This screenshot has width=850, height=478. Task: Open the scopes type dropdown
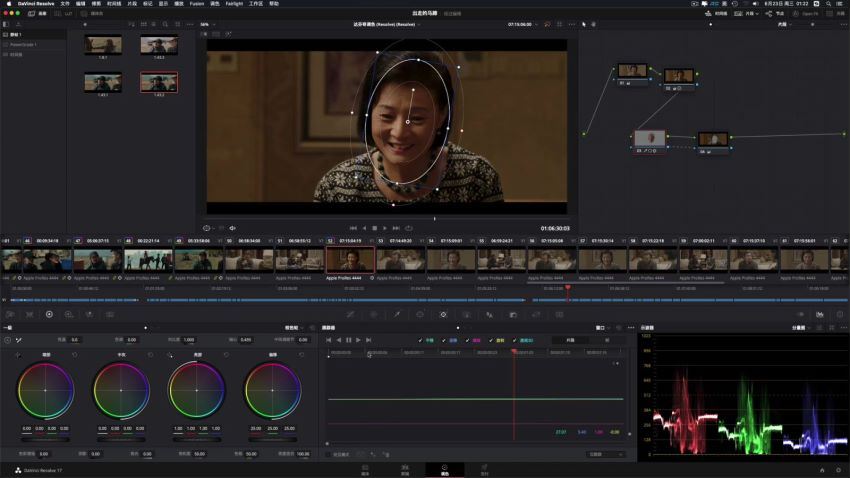point(801,328)
